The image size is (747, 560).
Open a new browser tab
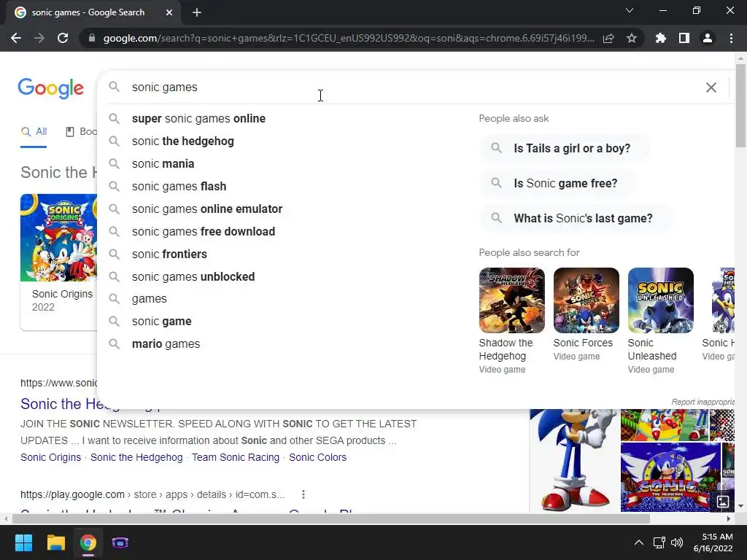point(197,12)
